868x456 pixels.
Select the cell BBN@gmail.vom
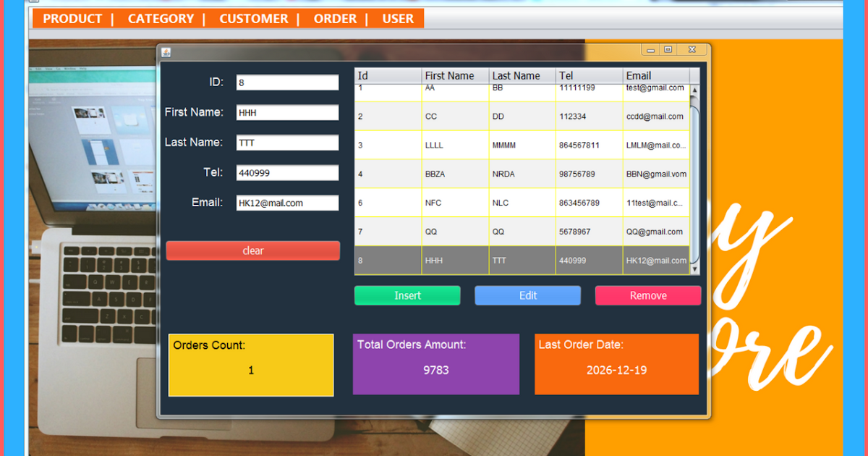[656, 174]
